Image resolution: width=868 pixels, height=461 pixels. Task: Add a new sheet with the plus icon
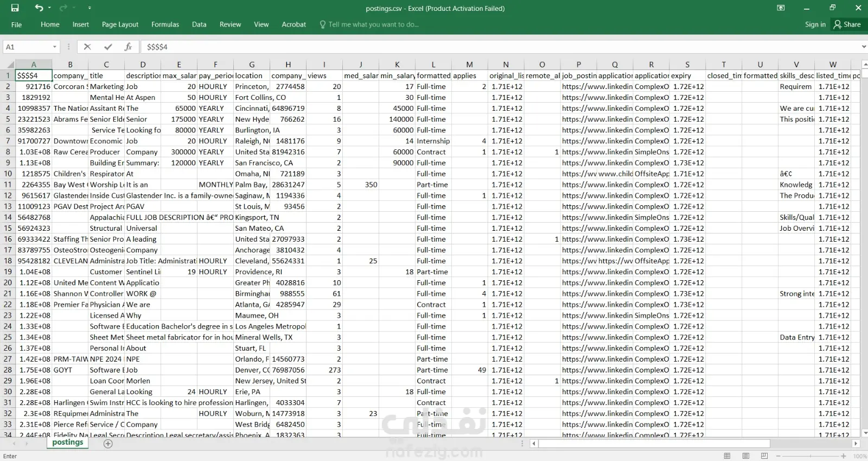(x=108, y=444)
